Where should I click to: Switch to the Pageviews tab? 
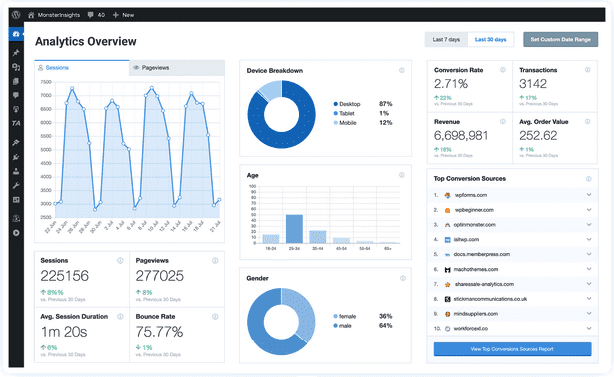click(177, 68)
